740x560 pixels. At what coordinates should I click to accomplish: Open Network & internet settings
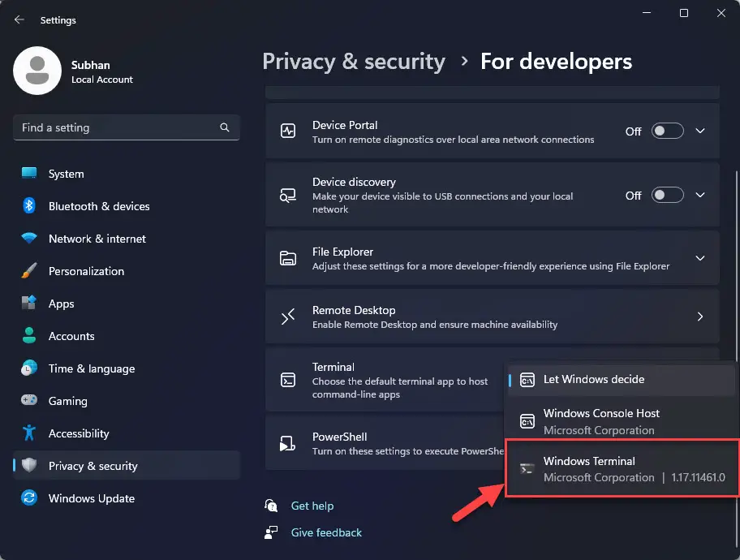coord(127,239)
